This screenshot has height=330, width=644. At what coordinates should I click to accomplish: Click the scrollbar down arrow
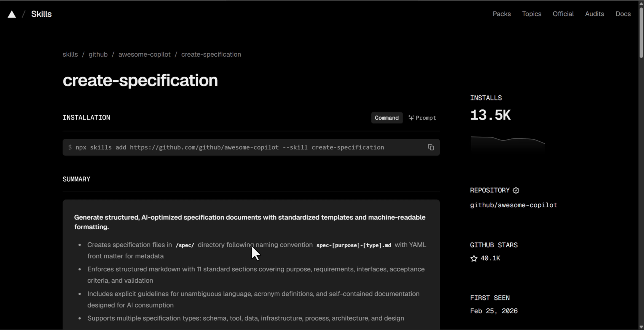pos(641,327)
